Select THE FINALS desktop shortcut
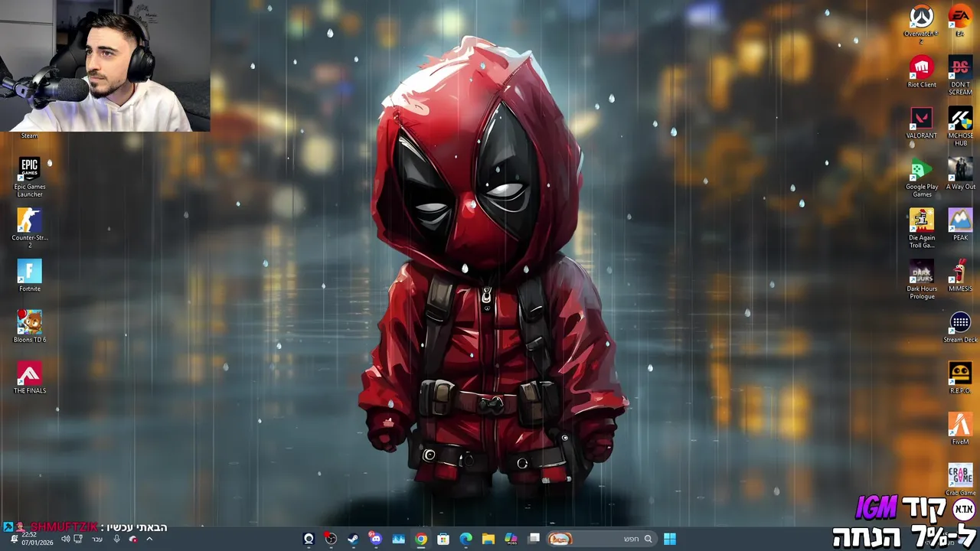The height and width of the screenshot is (551, 980). pyautogui.click(x=30, y=378)
